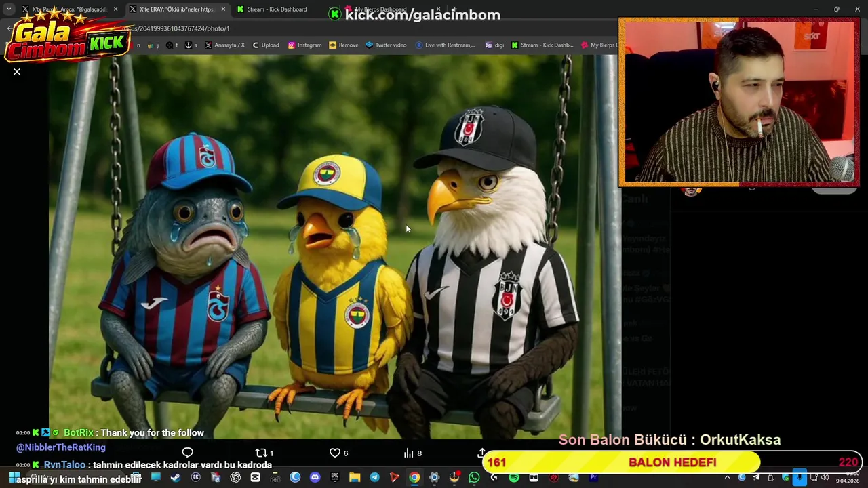
Task: View post analytics bar chart icon
Action: (408, 453)
